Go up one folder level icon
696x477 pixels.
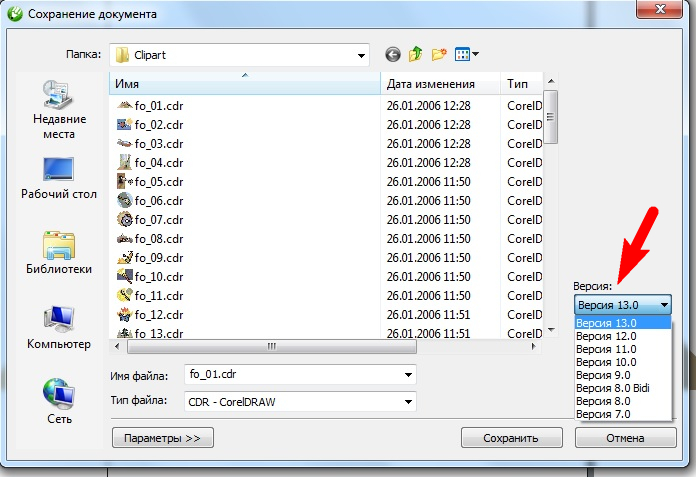coord(416,54)
